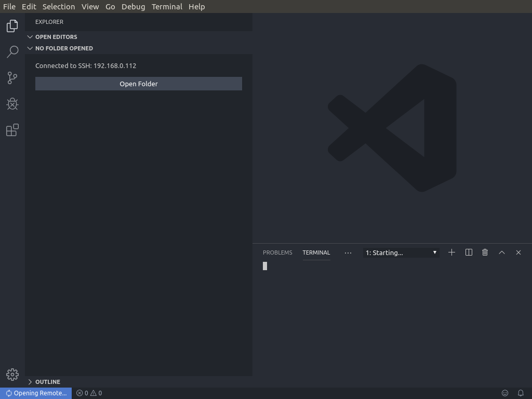Open the Search view icon
This screenshot has width=532, height=399.
pos(12,52)
